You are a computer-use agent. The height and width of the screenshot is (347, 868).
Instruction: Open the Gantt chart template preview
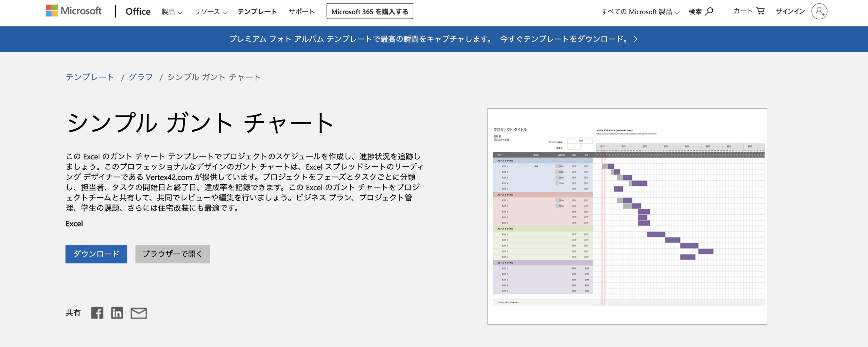point(627,216)
